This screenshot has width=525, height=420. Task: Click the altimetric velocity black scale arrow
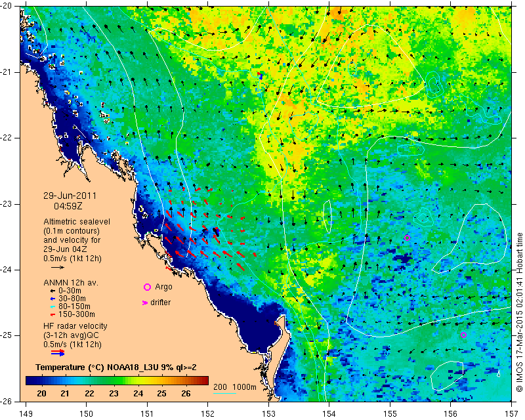pos(58,267)
